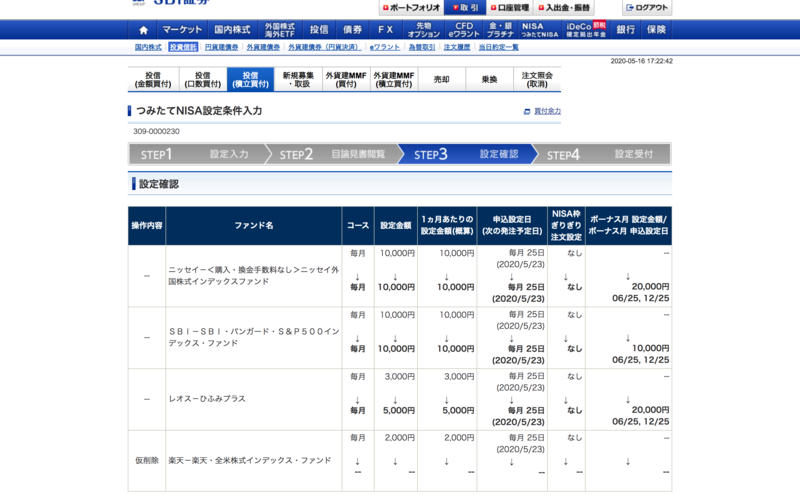Open the 投信 main menu

pos(319,30)
